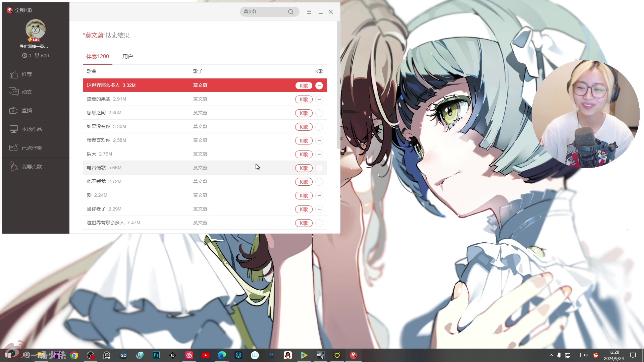Click K歌 button for 这世界有那么多人 7.47M

[304, 223]
